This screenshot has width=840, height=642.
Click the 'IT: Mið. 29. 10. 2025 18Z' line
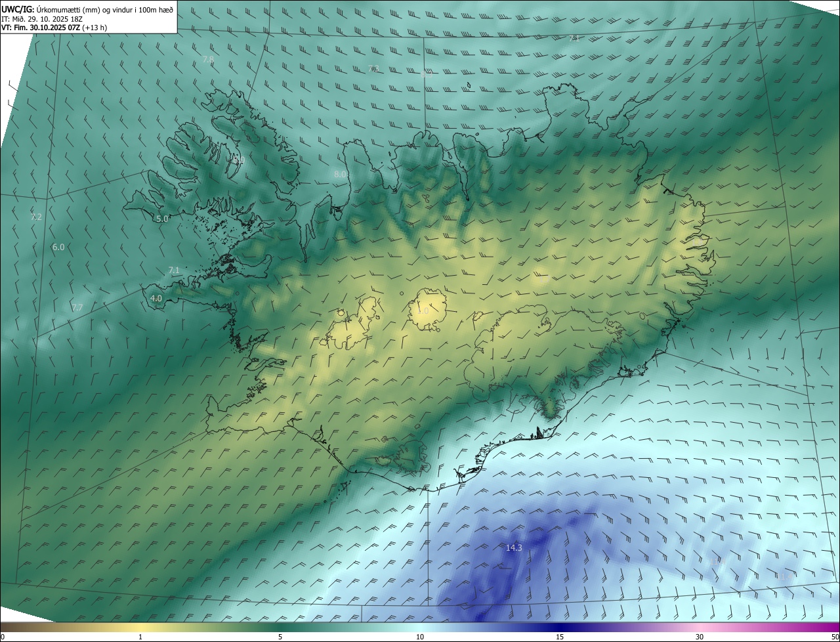pyautogui.click(x=43, y=18)
